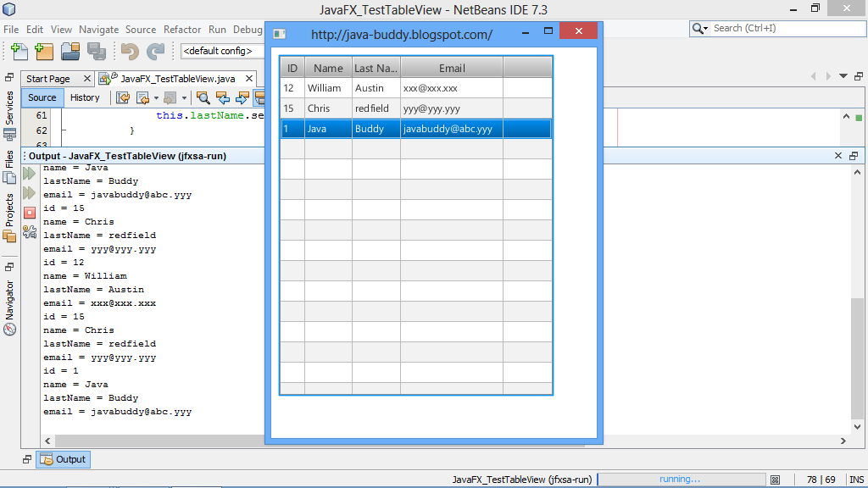
Task: Stop the running build with red icon
Action: (x=30, y=213)
